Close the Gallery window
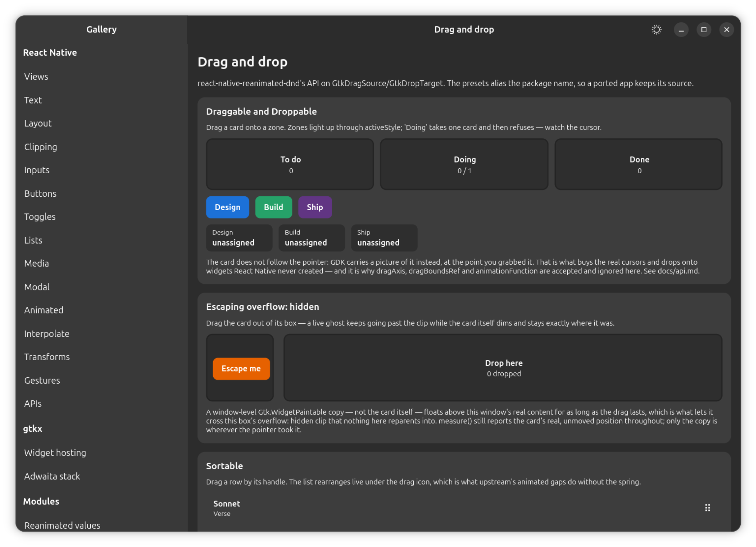Viewport: 756px width, 547px height. 726,30
